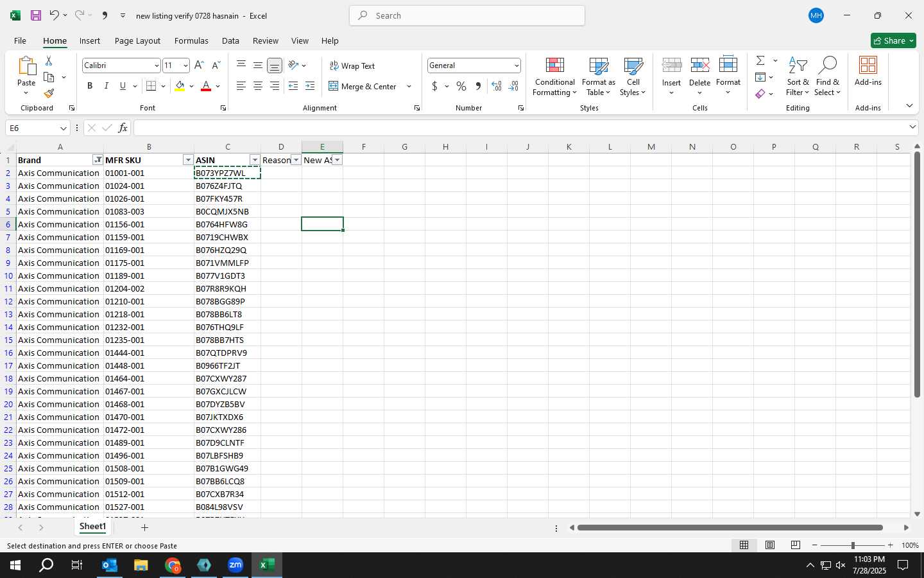The width and height of the screenshot is (924, 578).
Task: Toggle Align Right horizontal alignment
Action: 274,86
